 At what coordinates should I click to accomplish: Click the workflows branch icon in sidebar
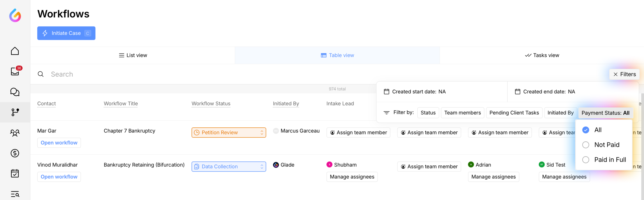coord(15,112)
